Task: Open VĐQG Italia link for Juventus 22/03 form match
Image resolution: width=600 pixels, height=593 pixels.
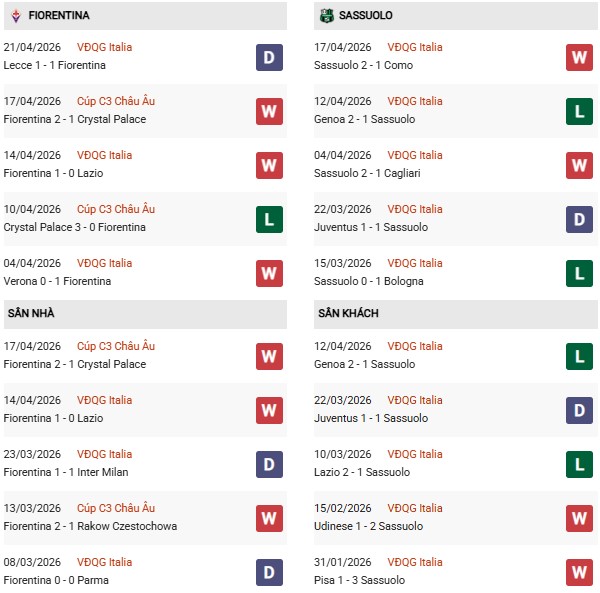Action: (414, 209)
